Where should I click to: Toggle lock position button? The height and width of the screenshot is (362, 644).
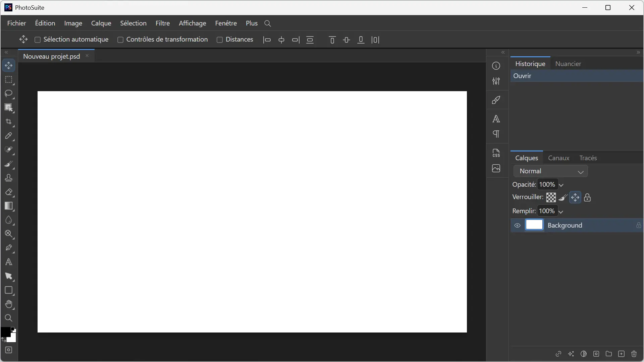(575, 197)
